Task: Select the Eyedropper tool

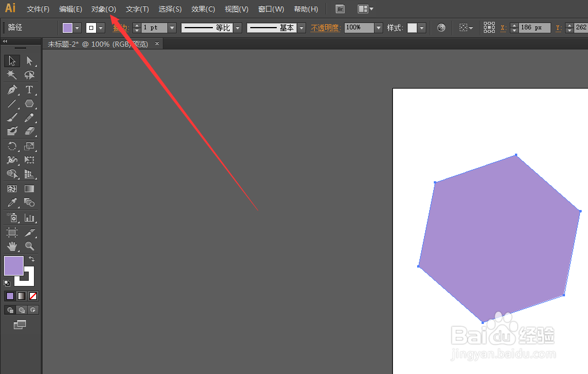Action: click(x=12, y=203)
